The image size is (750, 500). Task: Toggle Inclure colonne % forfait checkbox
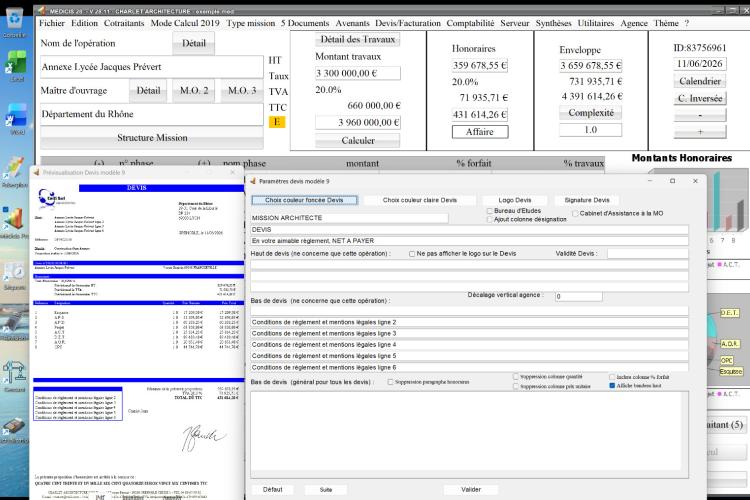pos(612,377)
